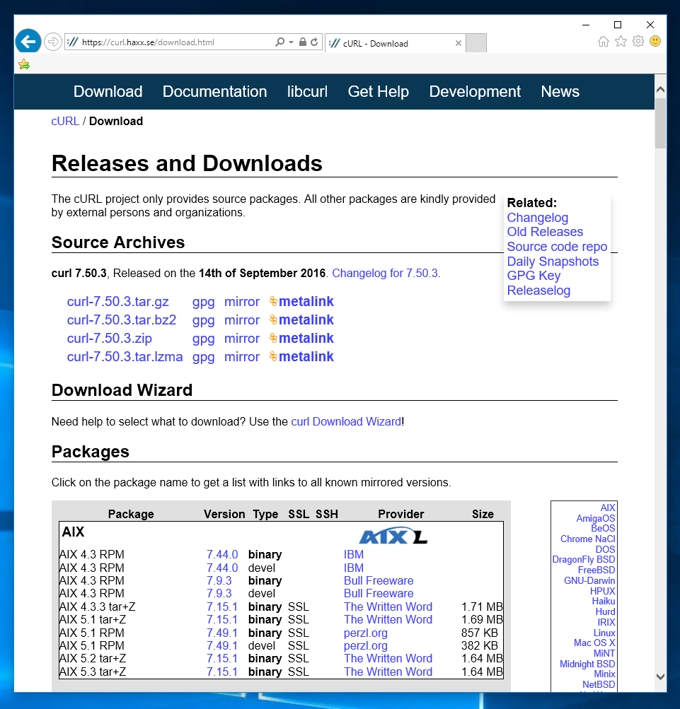
Task: Expand the address bar autocomplete dropdown arrow
Action: point(291,42)
